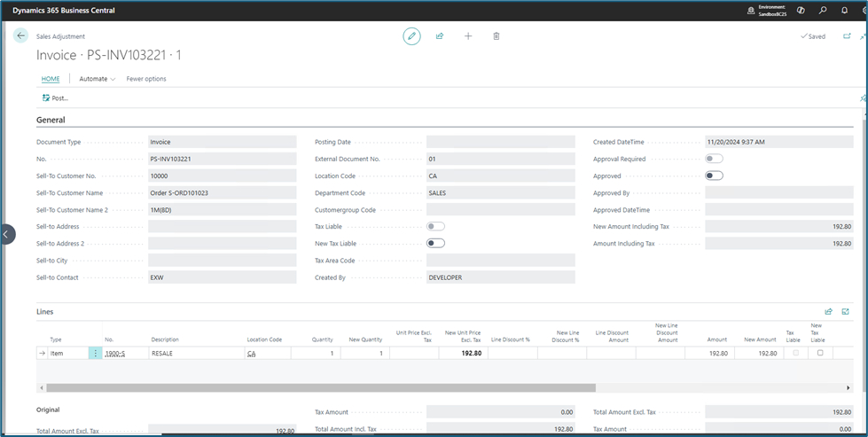The width and height of the screenshot is (868, 437).
Task: Click the Department Code field showing SALES
Action: pos(501,193)
